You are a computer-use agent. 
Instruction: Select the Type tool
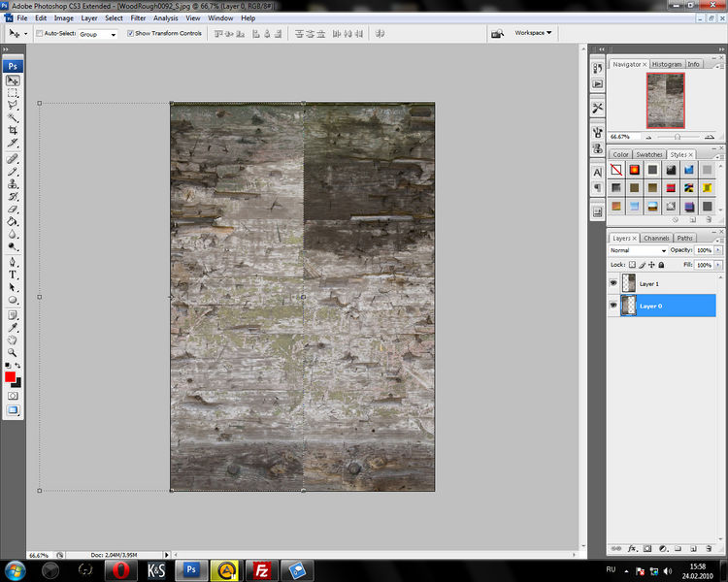tap(13, 275)
